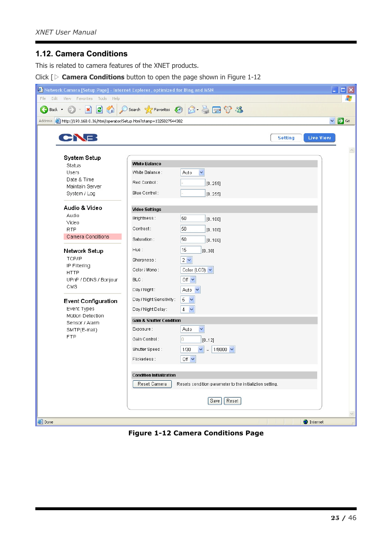The image size is (392, 555).
Task: Open the Tools menu
Action: (102, 99)
